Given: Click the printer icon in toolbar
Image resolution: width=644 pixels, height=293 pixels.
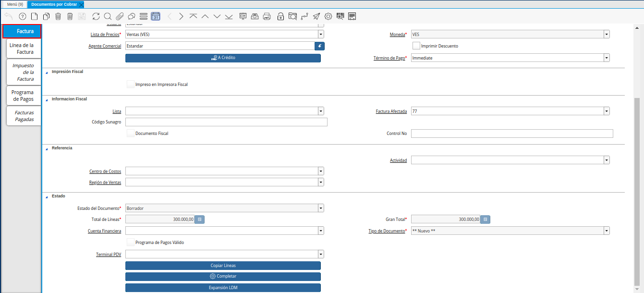Looking at the screenshot, I should tap(267, 16).
